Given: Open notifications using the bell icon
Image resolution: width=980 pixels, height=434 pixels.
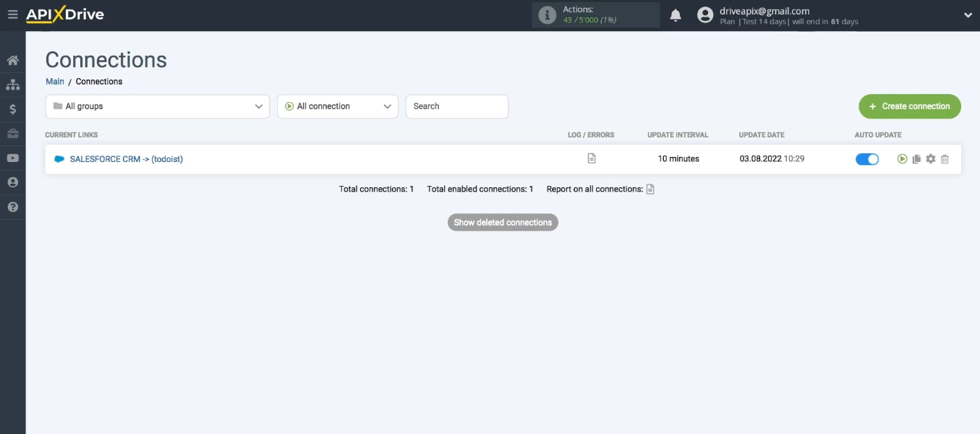Looking at the screenshot, I should tap(675, 14).
